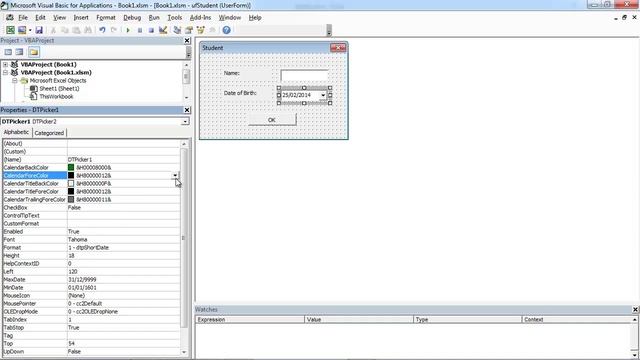Click the Copy icon in the toolbar
The height and width of the screenshot is (360, 640).
[64, 30]
